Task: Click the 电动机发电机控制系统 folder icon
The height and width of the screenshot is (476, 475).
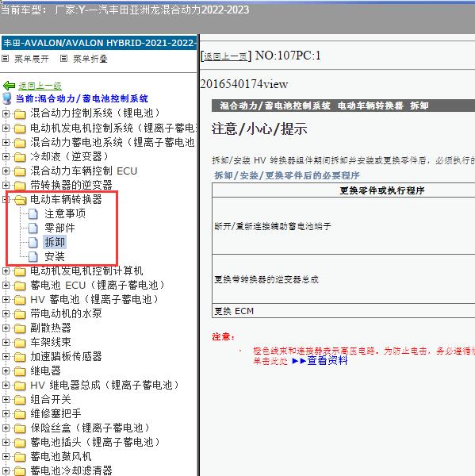Action: (x=20, y=129)
